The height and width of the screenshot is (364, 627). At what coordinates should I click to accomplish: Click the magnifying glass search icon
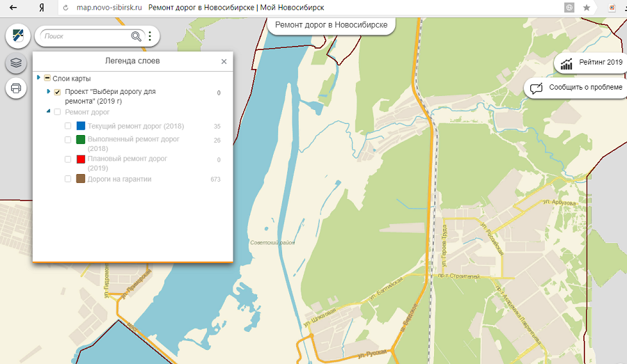pyautogui.click(x=137, y=36)
